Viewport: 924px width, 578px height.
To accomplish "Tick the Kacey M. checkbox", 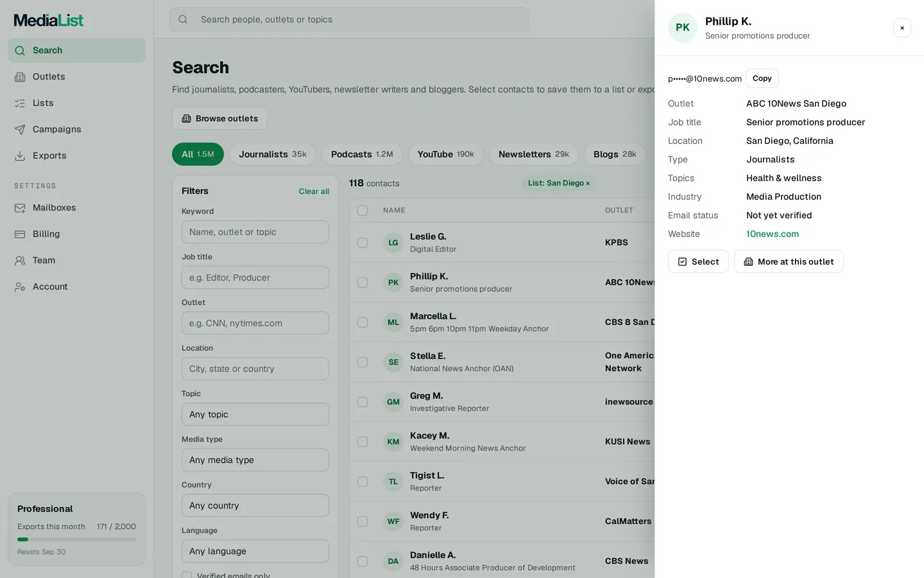I will [x=363, y=442].
